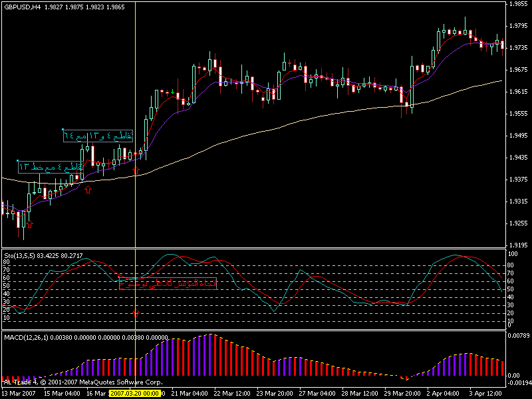Click the red arrow inside the Stochastic panel

tap(136, 311)
